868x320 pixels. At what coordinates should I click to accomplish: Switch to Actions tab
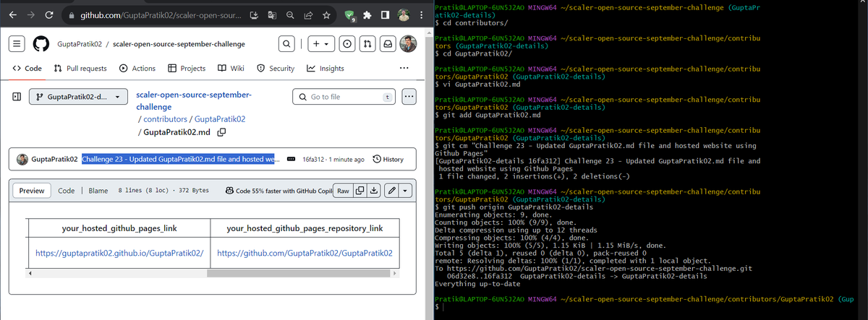pos(137,69)
